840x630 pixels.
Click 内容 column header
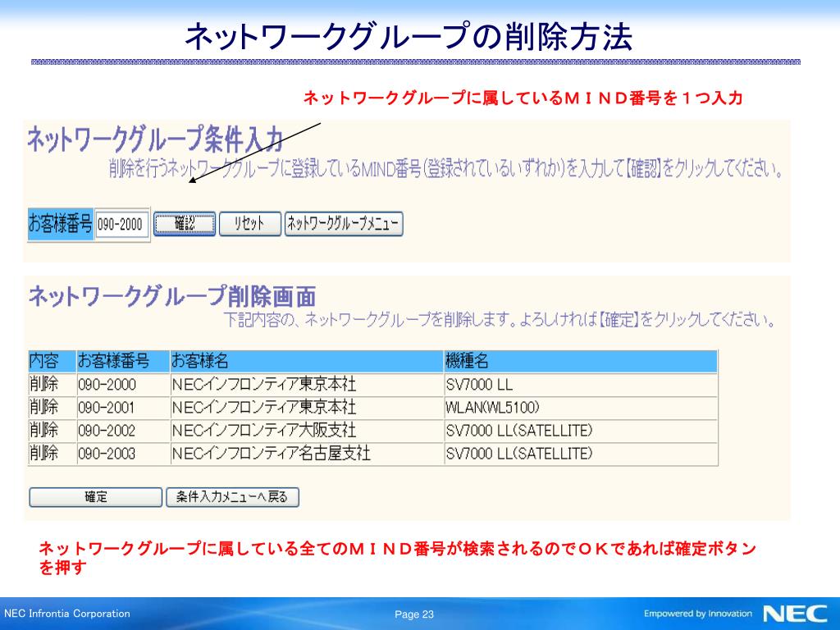52,362
